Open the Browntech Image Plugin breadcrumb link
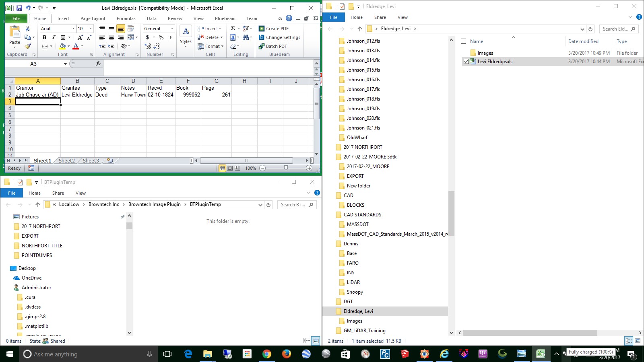 (154, 204)
